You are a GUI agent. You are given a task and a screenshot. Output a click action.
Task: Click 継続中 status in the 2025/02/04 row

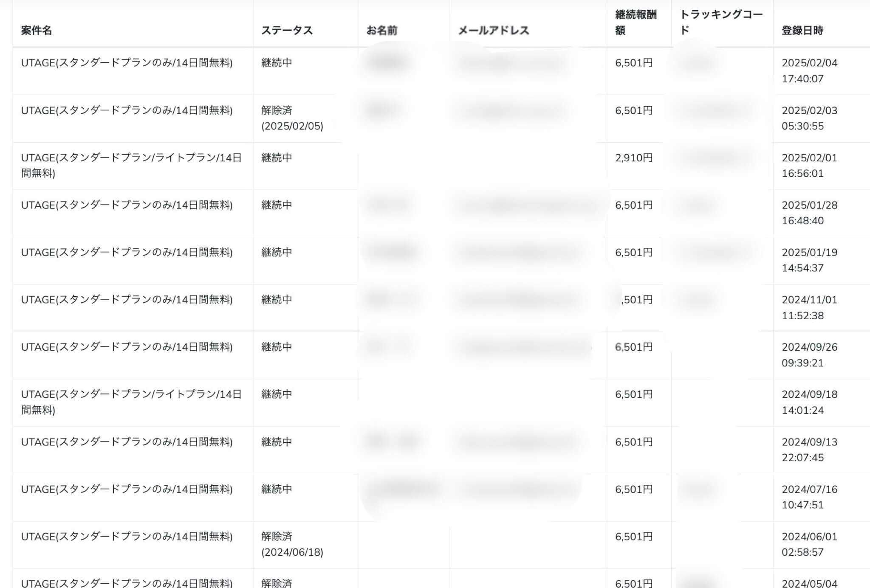point(277,62)
